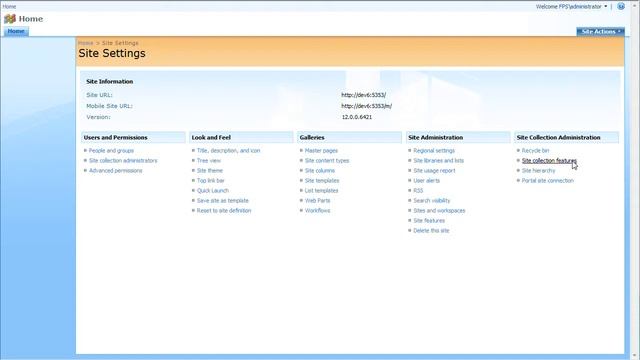This screenshot has height=360, width=640.
Task: Open RSS settings
Action: pyautogui.click(x=418, y=191)
